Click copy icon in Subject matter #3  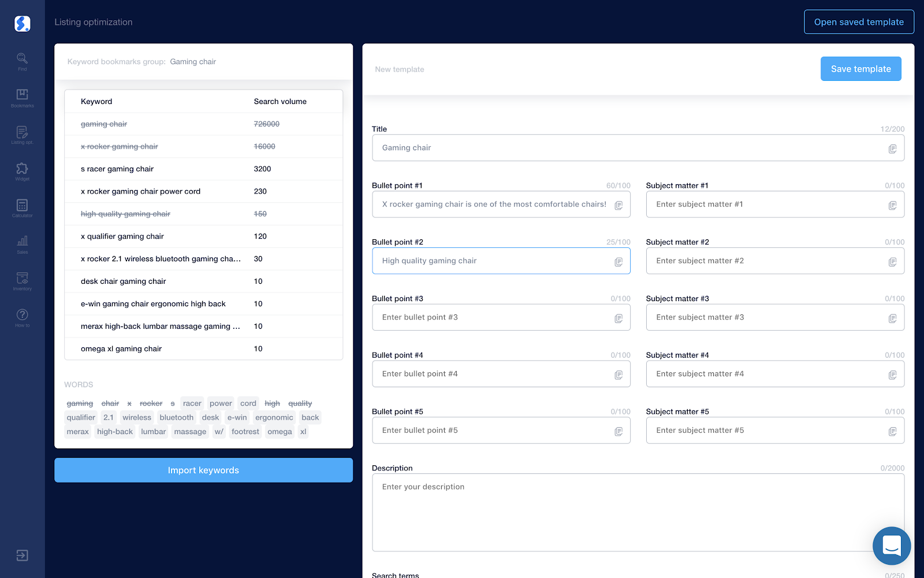pos(892,318)
